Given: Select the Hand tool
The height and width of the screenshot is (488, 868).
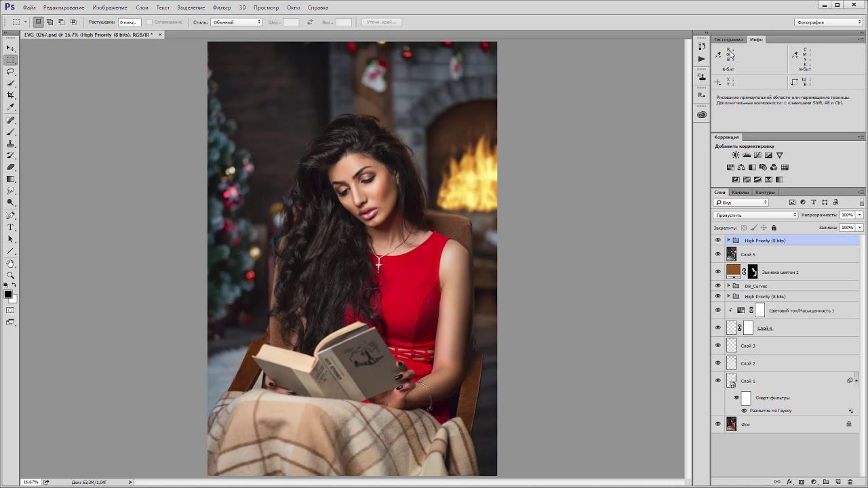Looking at the screenshot, I should click(11, 263).
